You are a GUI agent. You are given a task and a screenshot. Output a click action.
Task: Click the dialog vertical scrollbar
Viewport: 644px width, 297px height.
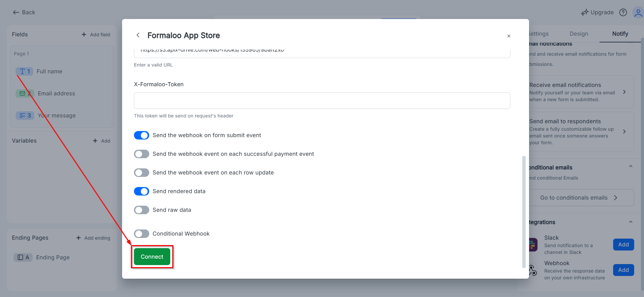[524, 212]
